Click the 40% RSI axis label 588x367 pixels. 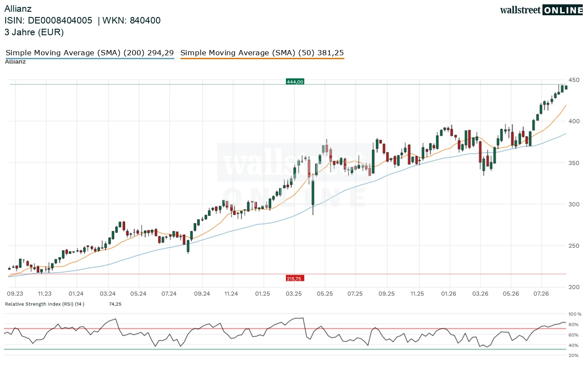tap(574, 346)
